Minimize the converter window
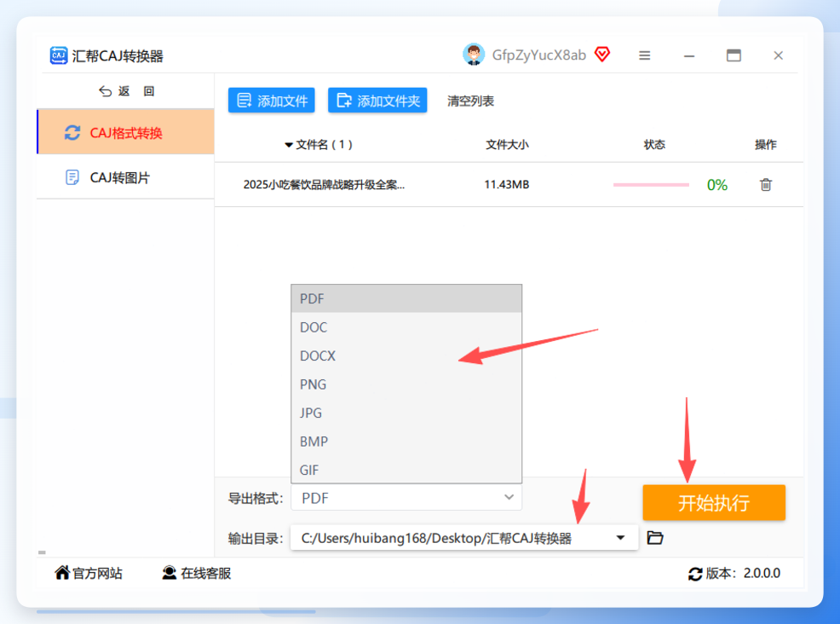The image size is (840, 624). click(689, 55)
